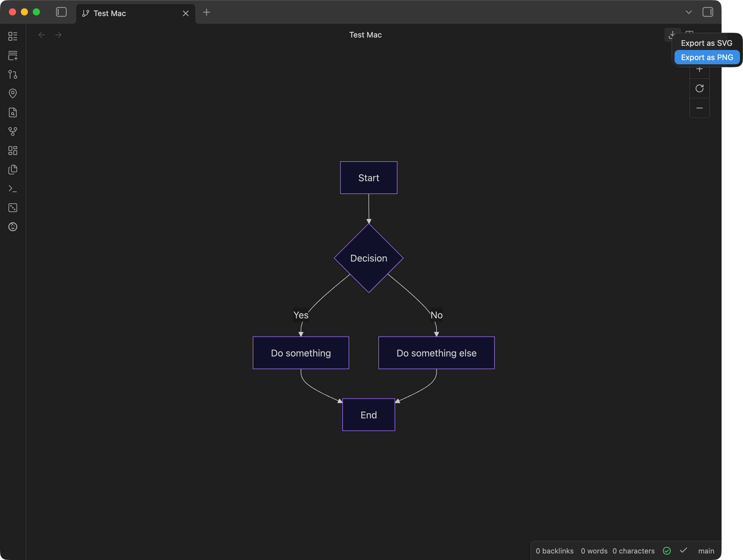The width and height of the screenshot is (743, 560).
Task: Choose Export as SVG
Action: point(706,43)
